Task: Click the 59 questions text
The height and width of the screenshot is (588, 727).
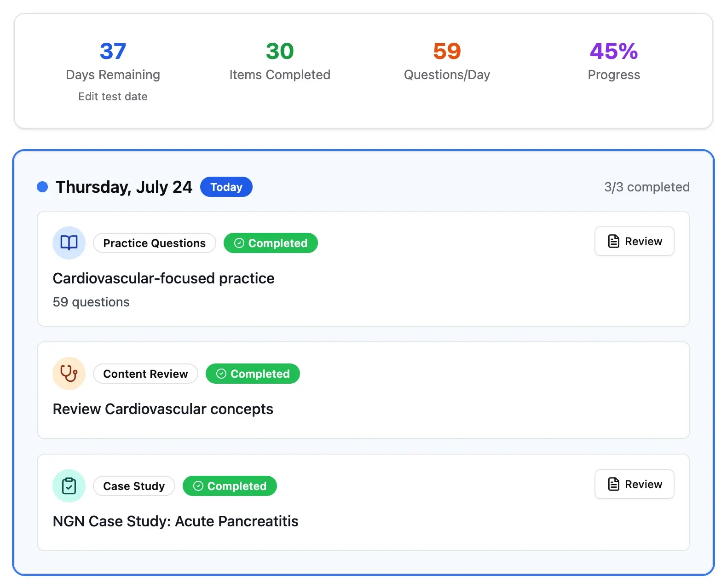Action: pyautogui.click(x=91, y=302)
